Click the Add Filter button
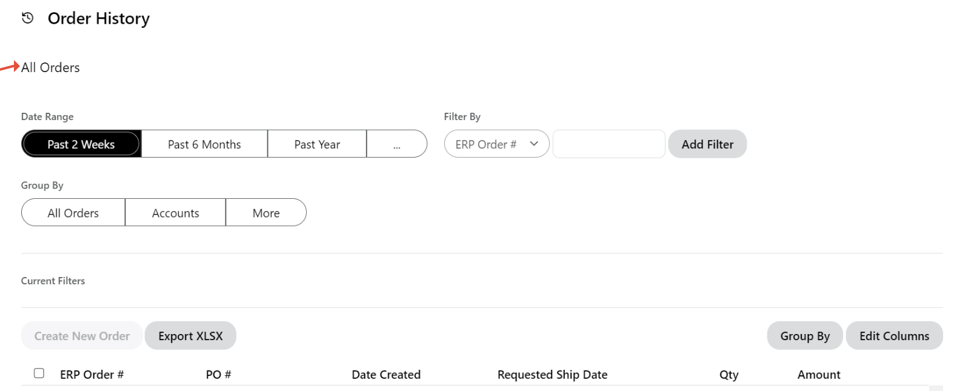This screenshot has height=391, width=980. (x=707, y=144)
